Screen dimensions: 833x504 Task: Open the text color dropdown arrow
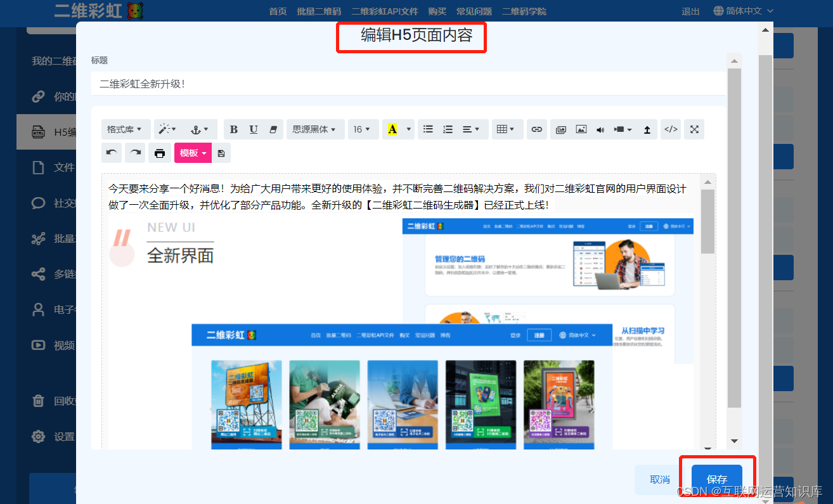pyautogui.click(x=409, y=129)
